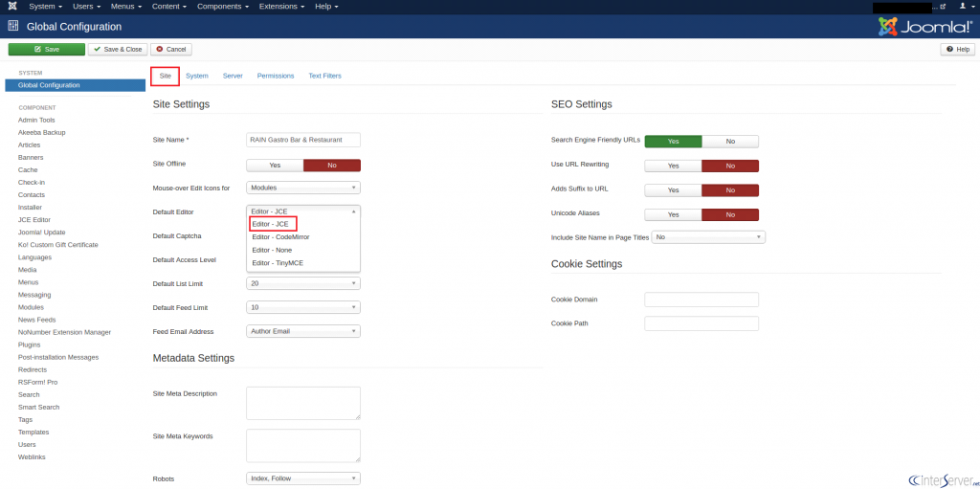Select Global Configuration in sidebar

75,86
